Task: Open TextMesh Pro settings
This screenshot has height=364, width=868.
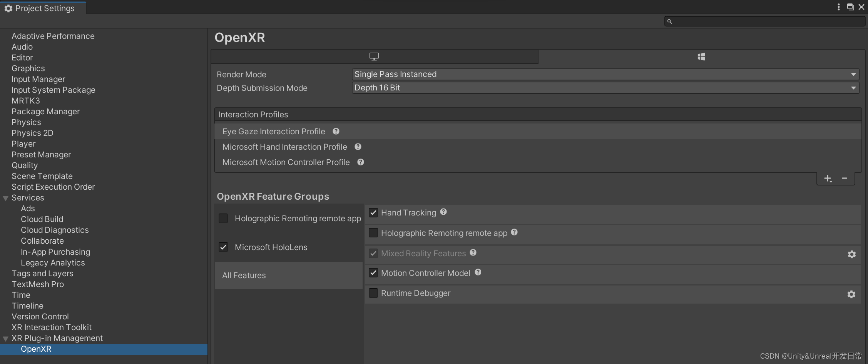Action: [x=38, y=284]
